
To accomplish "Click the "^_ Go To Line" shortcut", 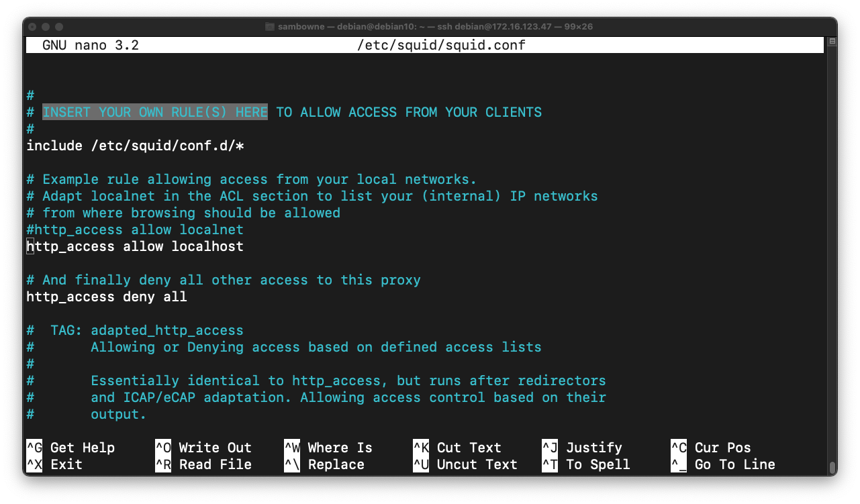I will [723, 464].
